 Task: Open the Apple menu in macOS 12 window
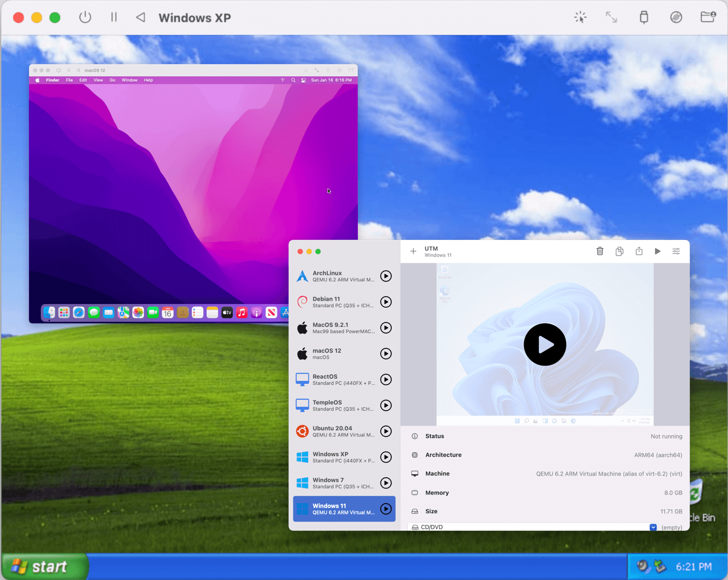(x=37, y=80)
